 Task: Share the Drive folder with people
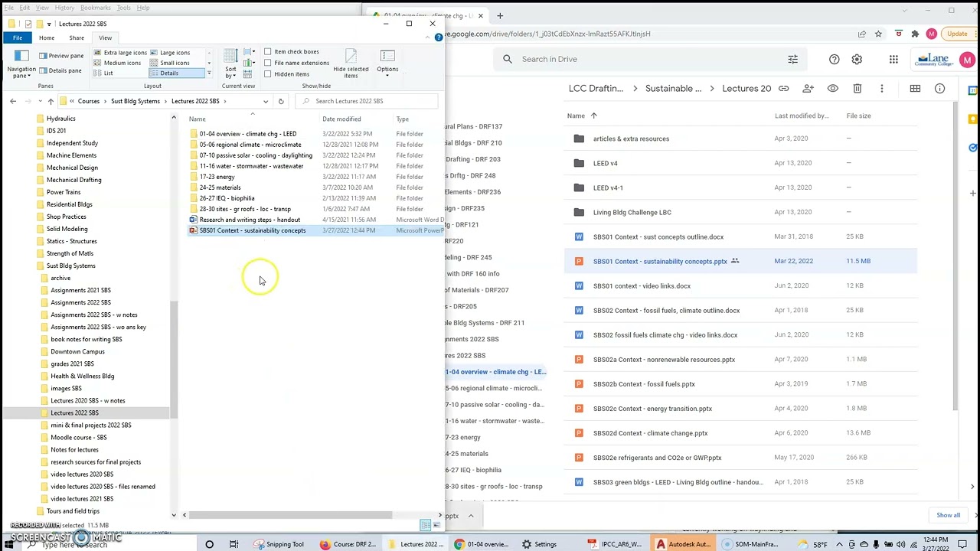[808, 89]
